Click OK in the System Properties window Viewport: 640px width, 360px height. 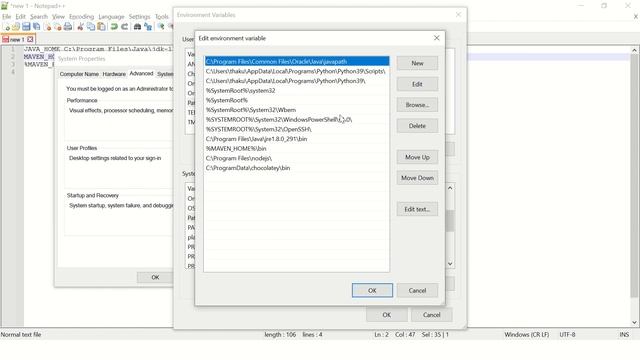tap(155, 278)
